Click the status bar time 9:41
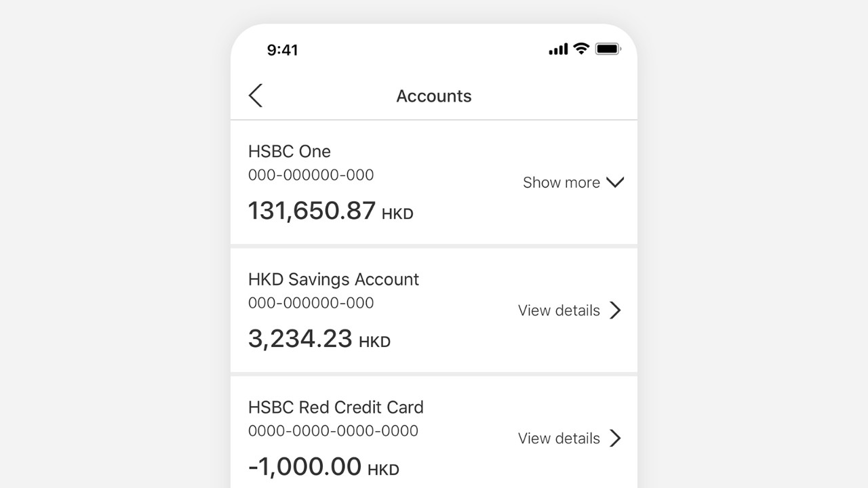Screen dimensions: 868x488 click(x=282, y=49)
